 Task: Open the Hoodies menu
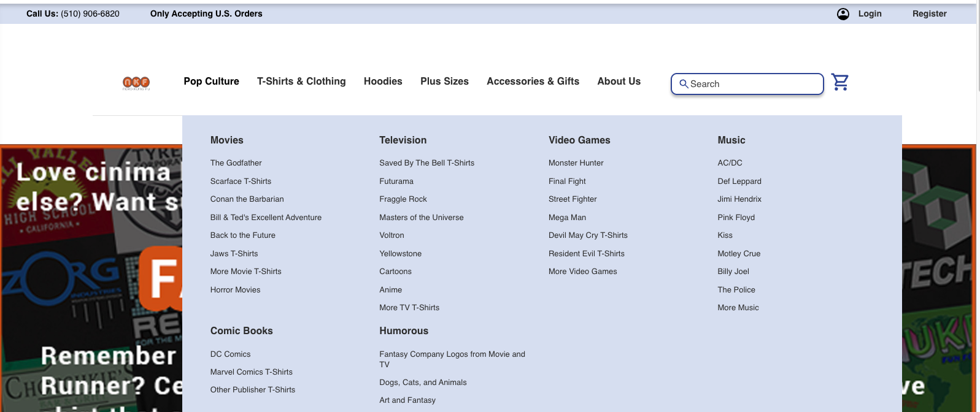pos(383,82)
